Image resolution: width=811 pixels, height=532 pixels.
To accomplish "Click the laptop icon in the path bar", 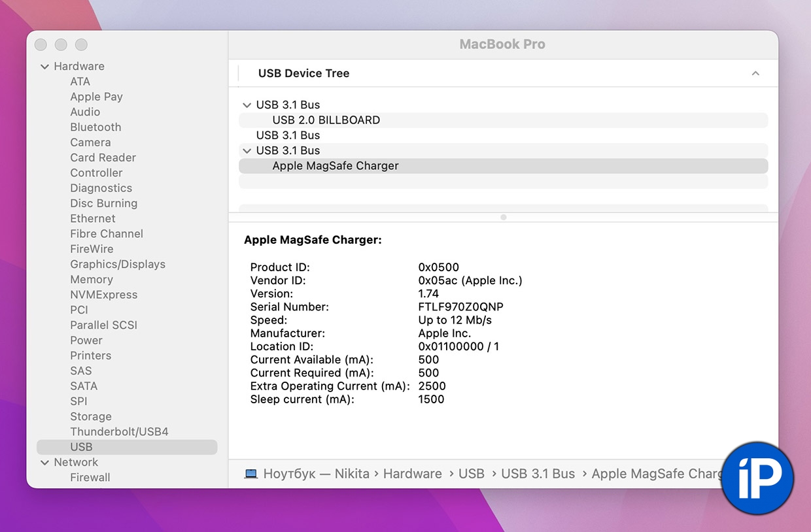I will click(x=251, y=474).
